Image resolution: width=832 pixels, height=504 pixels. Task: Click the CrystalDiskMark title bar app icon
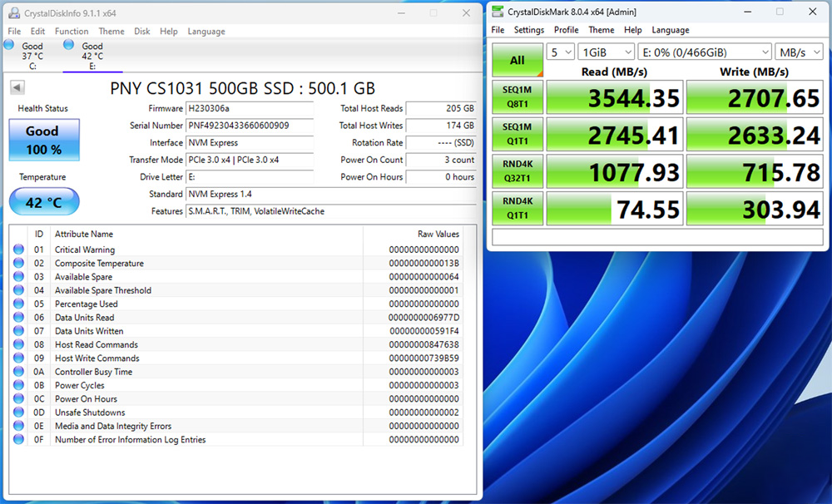498,12
